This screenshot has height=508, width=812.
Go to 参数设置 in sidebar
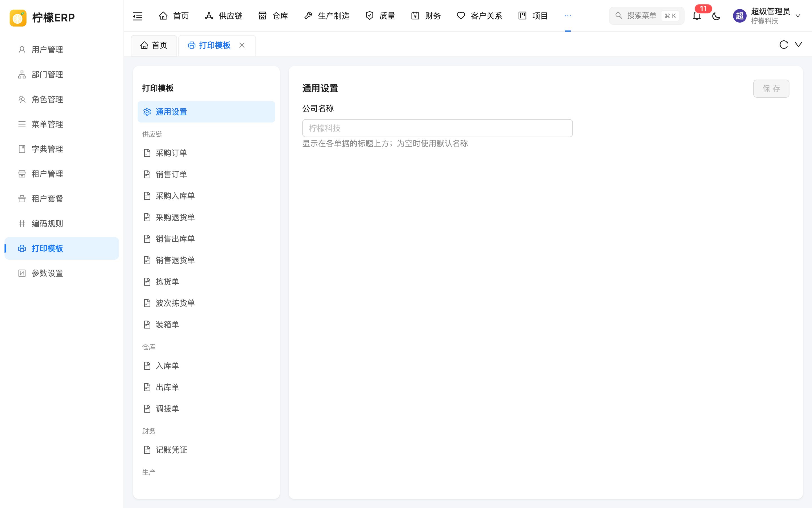click(62, 273)
